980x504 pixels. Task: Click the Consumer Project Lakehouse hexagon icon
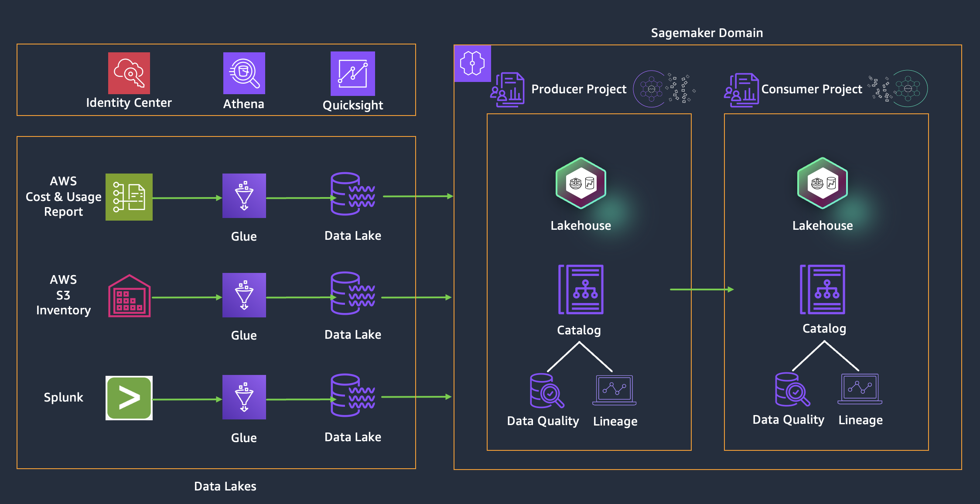822,183
